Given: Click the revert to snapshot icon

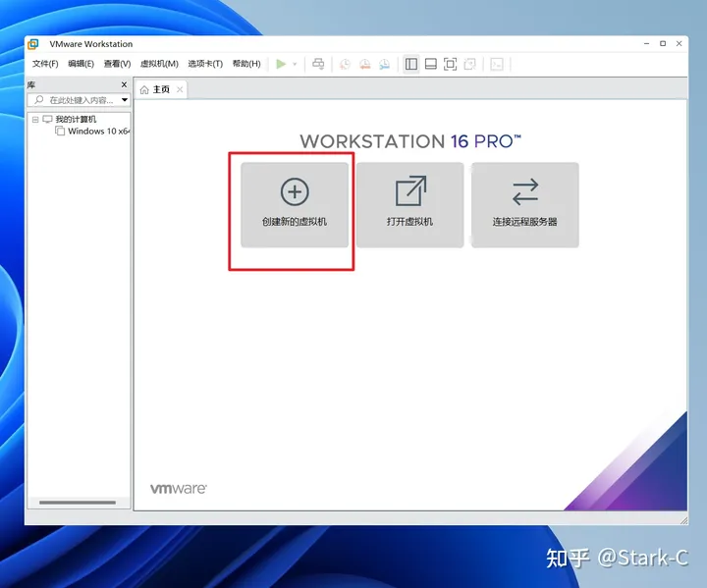Looking at the screenshot, I should (x=364, y=64).
